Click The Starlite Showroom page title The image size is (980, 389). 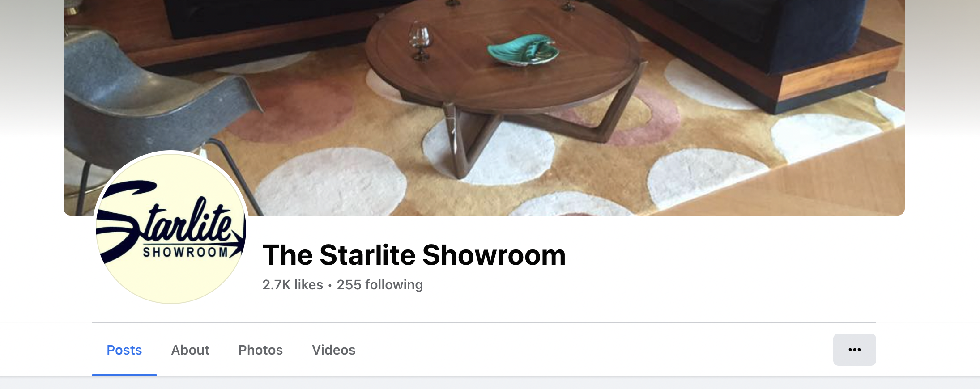click(414, 255)
